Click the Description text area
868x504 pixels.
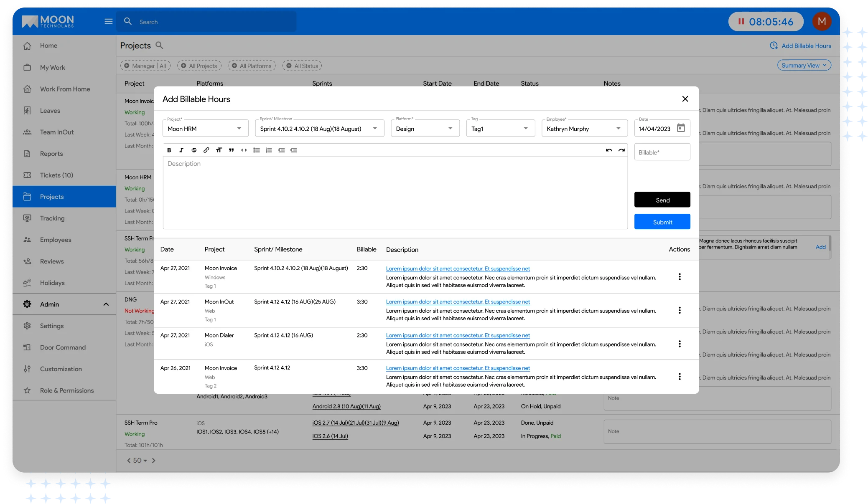pyautogui.click(x=395, y=193)
